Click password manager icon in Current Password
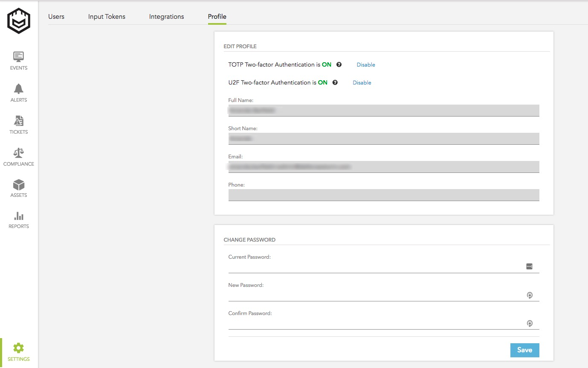588x368 pixels. [x=529, y=266]
